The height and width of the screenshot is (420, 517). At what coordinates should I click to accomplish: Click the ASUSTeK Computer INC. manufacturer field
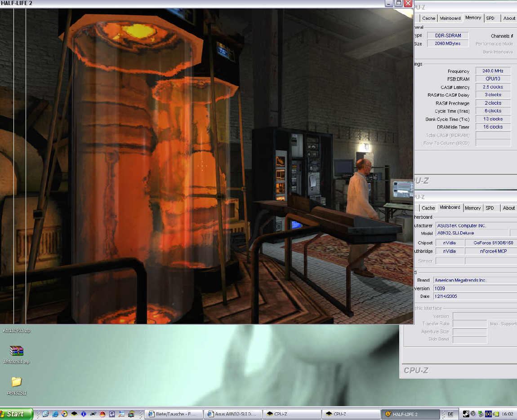click(x=476, y=225)
